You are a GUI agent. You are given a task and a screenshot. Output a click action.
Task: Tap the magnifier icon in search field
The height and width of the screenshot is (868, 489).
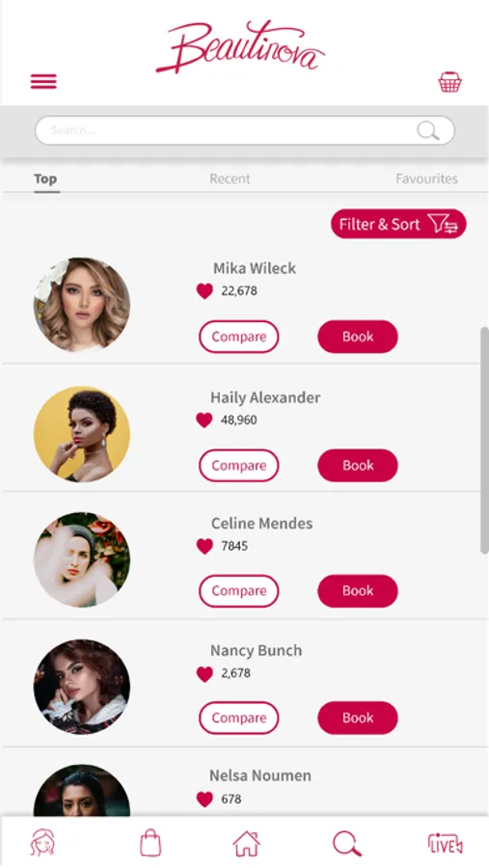427,131
